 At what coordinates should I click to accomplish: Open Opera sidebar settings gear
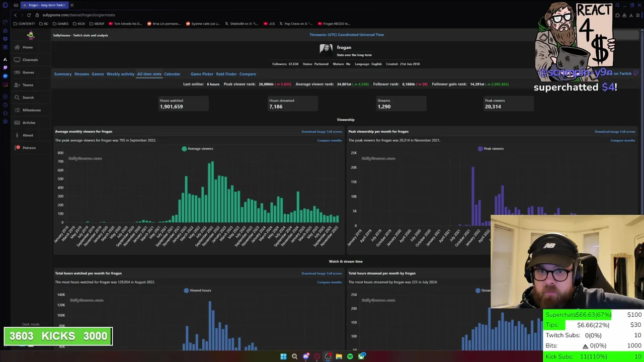(5, 121)
